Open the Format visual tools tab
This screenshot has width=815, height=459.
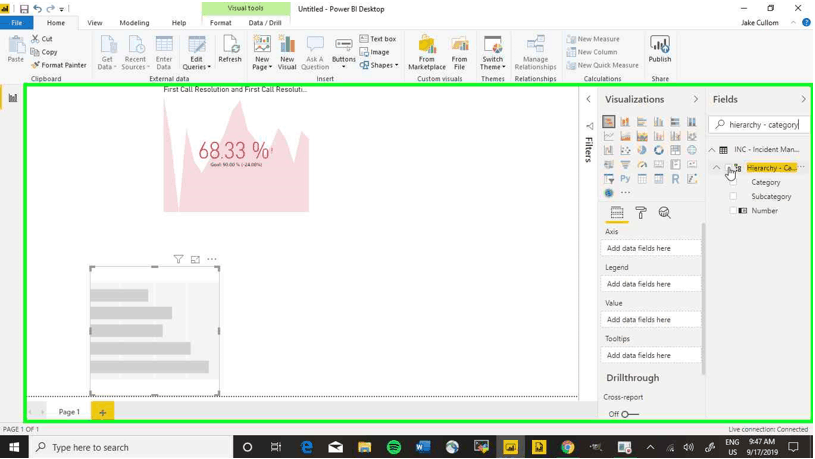[x=220, y=23]
